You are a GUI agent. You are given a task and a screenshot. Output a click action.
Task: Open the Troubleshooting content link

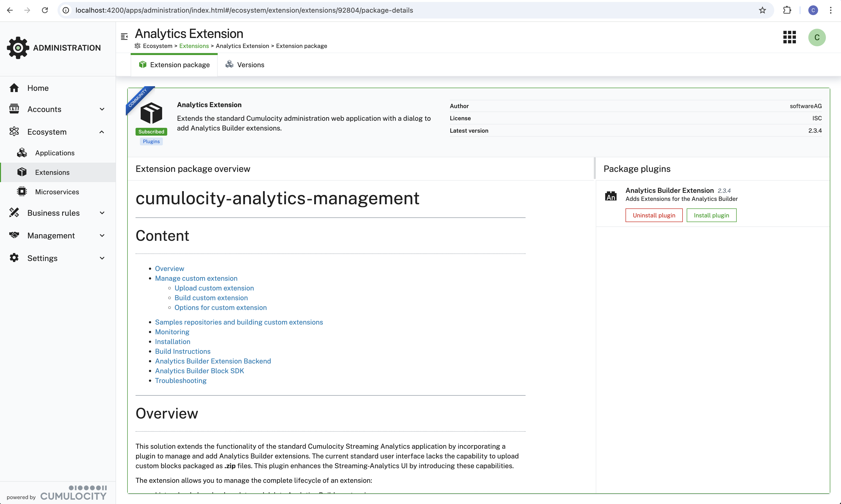pyautogui.click(x=180, y=381)
